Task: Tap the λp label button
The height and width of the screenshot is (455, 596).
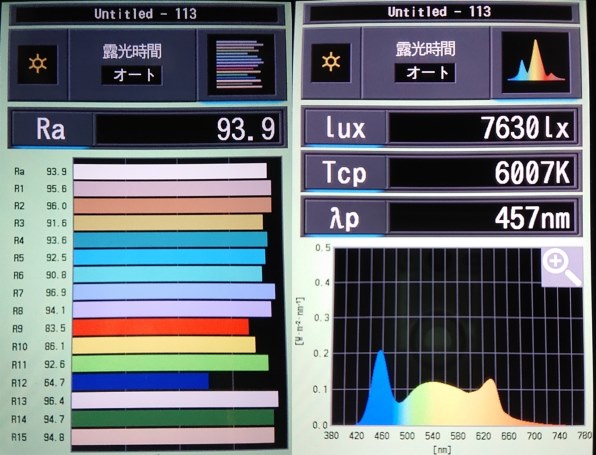Action: point(345,217)
